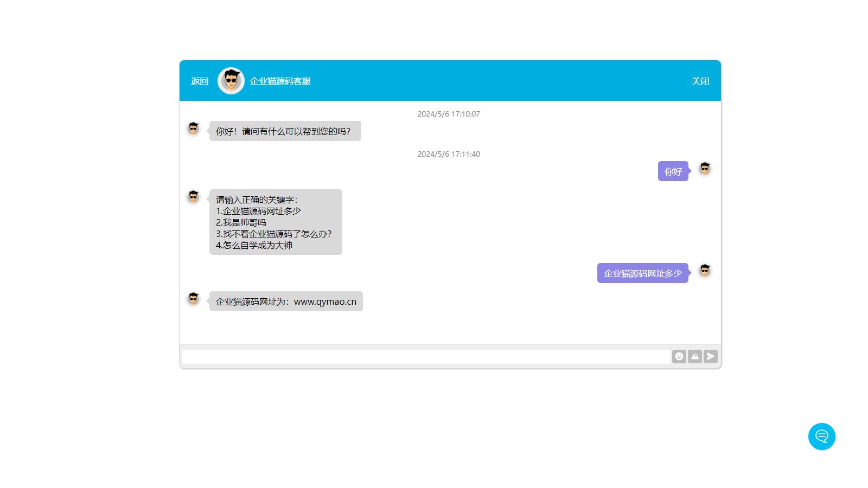Viewport: 868px width, 488px height.
Task: Click the header customer service avatar
Action: tap(231, 81)
